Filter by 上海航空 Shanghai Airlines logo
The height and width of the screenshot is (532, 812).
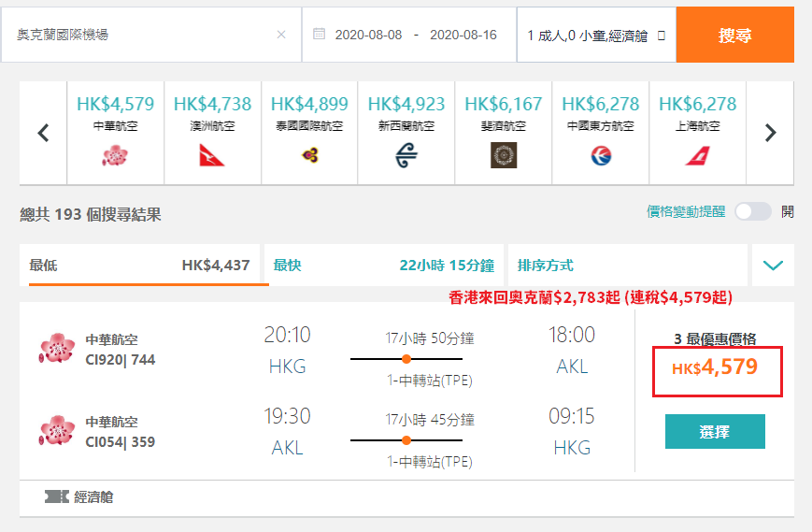tap(698, 155)
